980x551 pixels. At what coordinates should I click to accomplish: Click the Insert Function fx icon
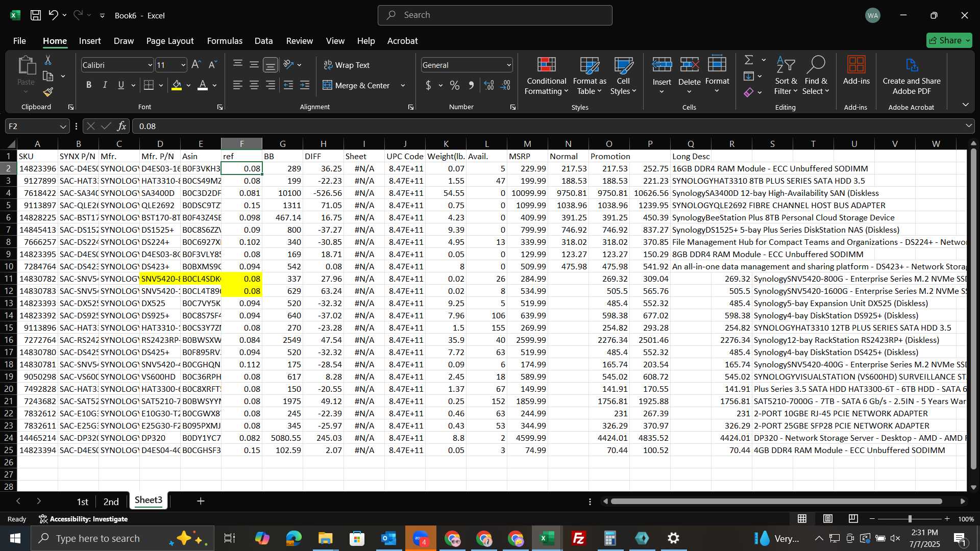(121, 126)
